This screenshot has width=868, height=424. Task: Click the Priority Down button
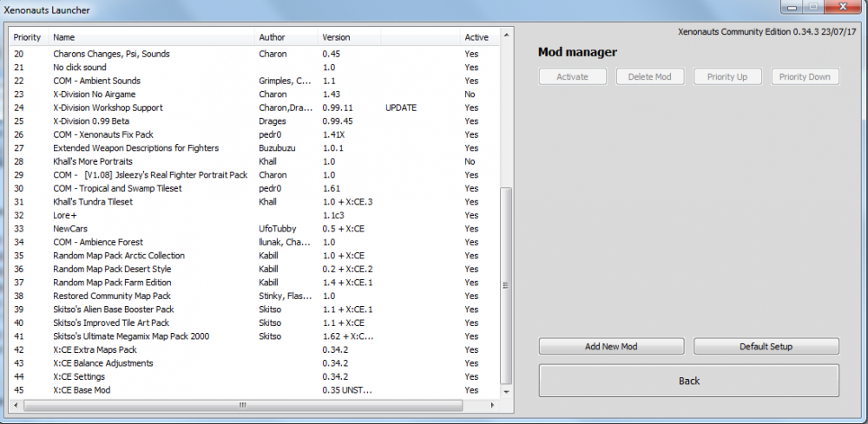805,77
